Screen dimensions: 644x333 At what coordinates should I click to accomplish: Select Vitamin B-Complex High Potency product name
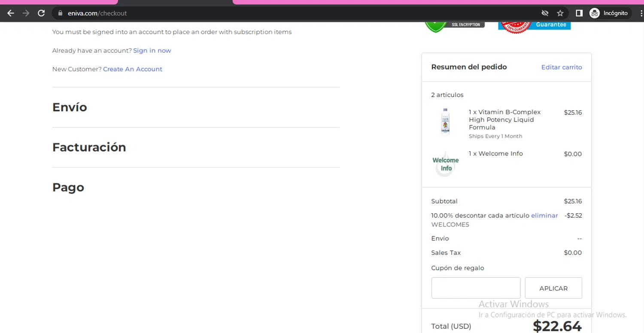(504, 120)
